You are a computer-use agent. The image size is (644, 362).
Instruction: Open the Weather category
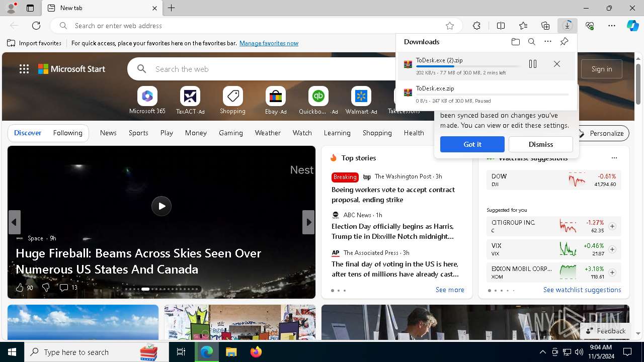pos(268,133)
